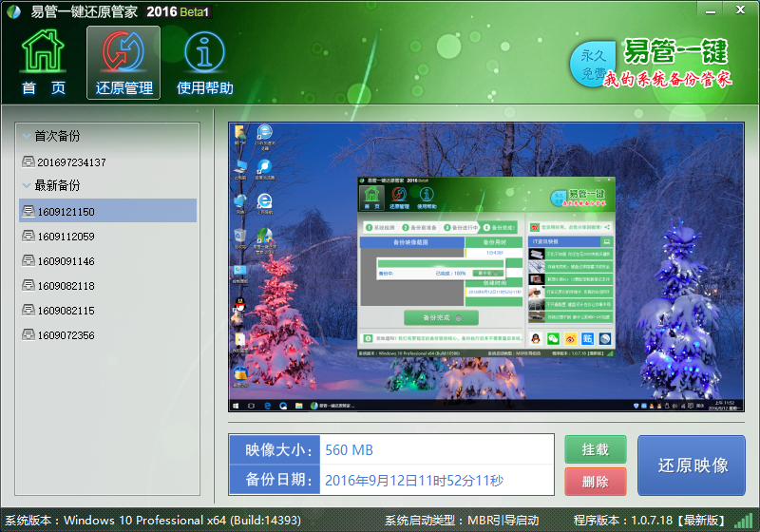Screen dimensions: 760x532
Task: Click the disk icon beside 1609072356
Action: click(28, 334)
